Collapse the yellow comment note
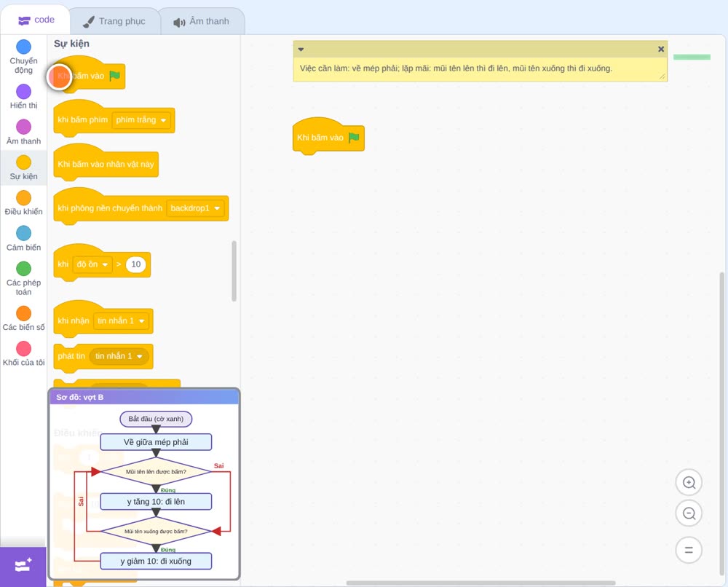 coord(301,50)
